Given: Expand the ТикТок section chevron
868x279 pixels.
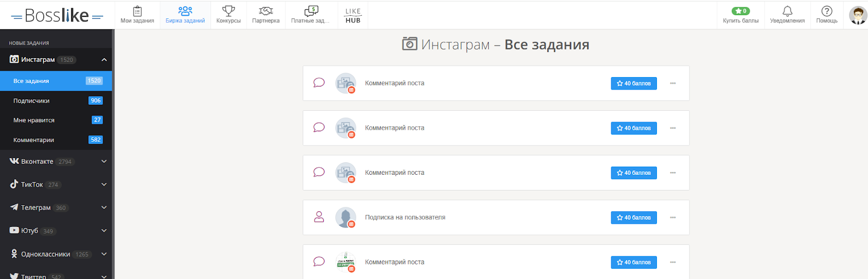Looking at the screenshot, I should click(104, 185).
